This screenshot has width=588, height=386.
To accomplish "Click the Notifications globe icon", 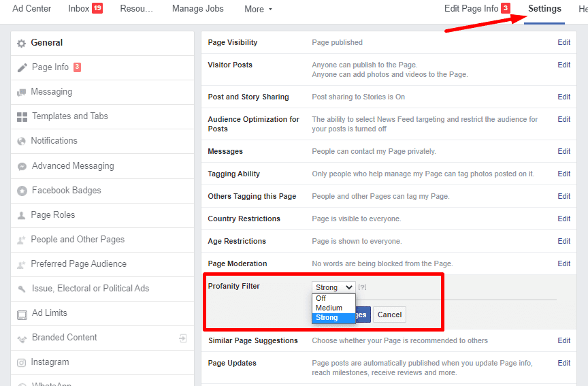I will coord(21,141).
